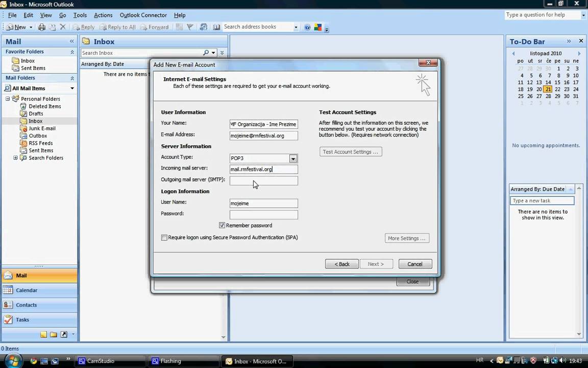
Task: Expand the query builder chevron
Action: 222,53
